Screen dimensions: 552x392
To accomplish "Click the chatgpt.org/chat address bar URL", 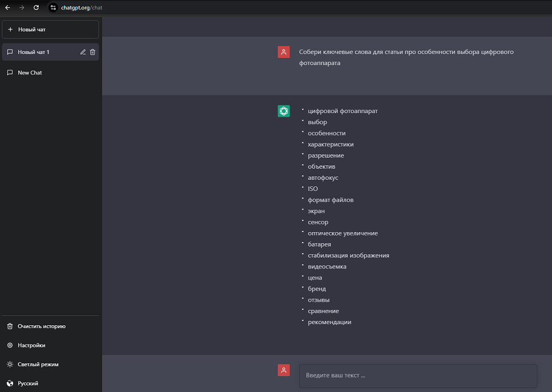I will (x=82, y=8).
